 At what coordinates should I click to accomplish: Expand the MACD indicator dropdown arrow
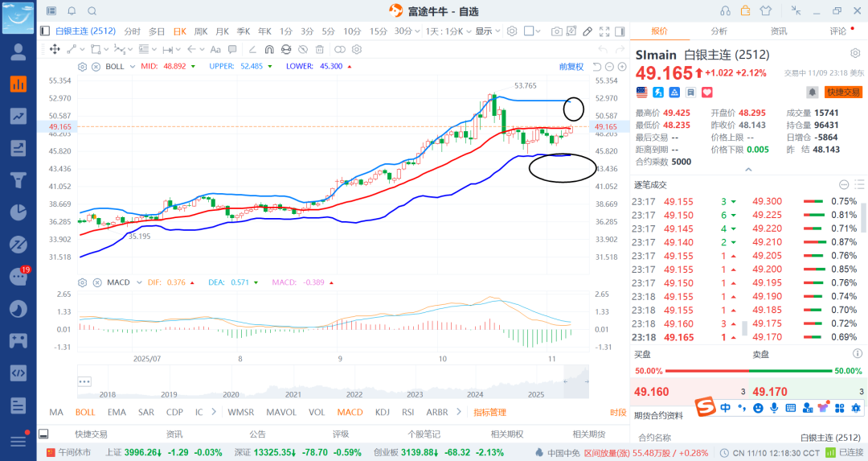tap(139, 282)
